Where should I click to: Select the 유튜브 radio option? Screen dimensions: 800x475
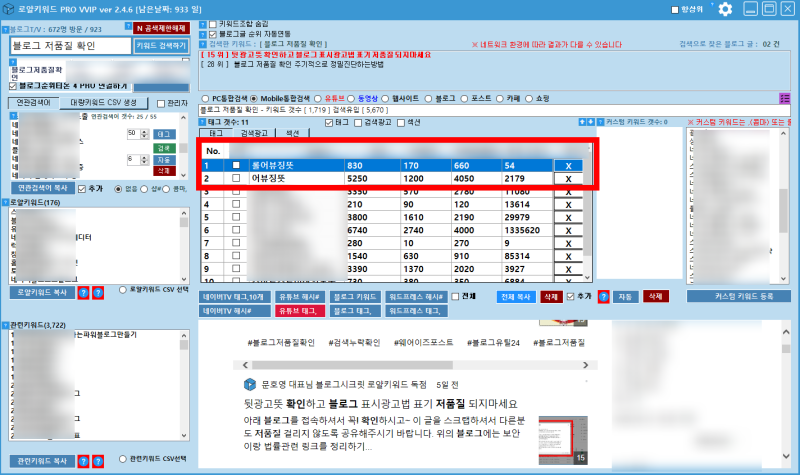(318, 98)
